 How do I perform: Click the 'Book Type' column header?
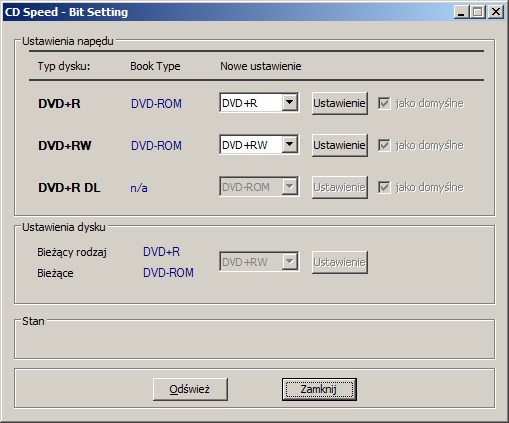point(155,66)
